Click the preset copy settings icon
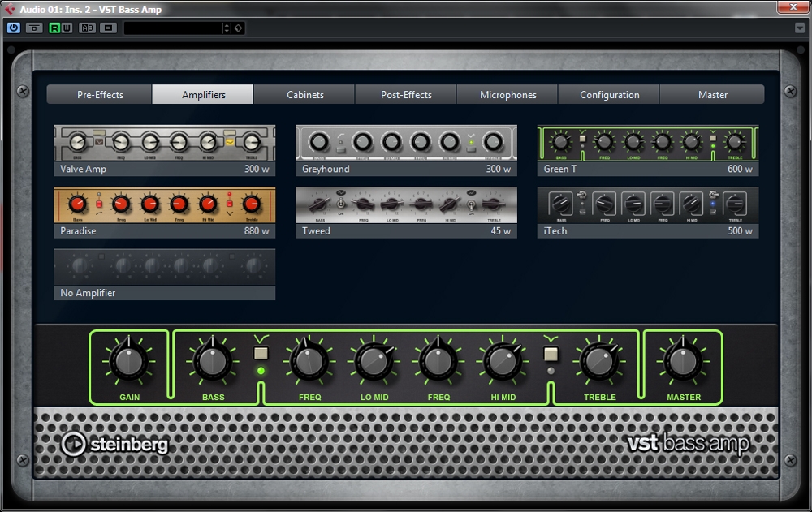 point(108,28)
